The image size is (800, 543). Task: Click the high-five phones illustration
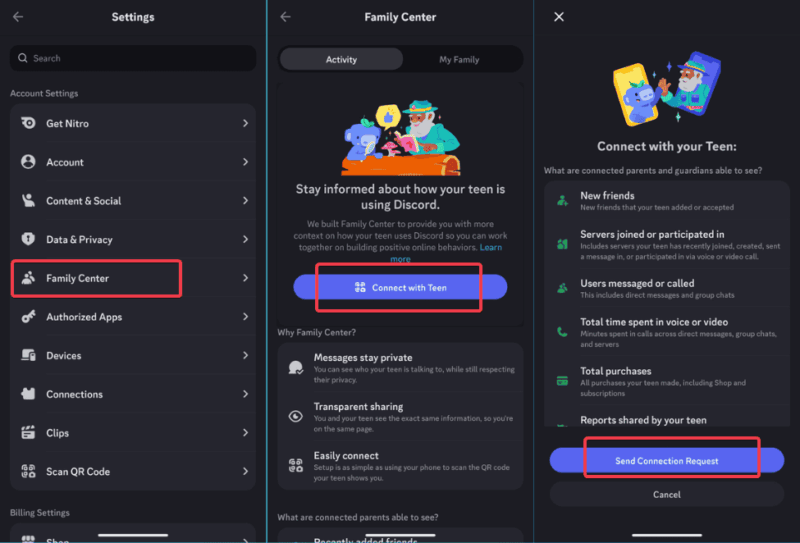[667, 89]
